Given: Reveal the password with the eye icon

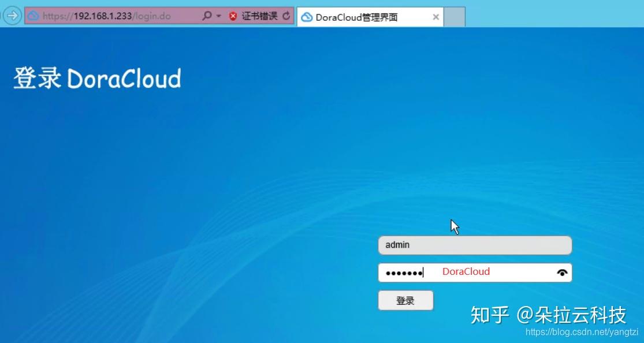Looking at the screenshot, I should click(x=562, y=273).
